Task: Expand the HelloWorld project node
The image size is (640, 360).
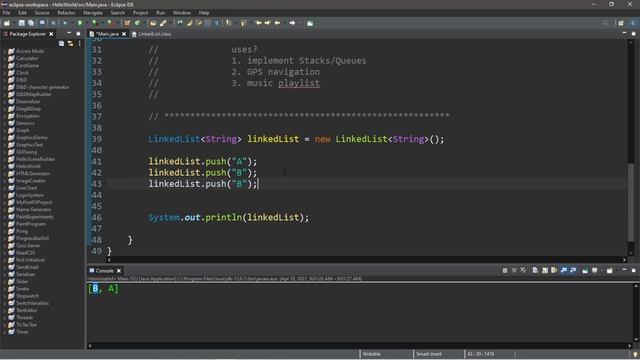Action: click(x=4, y=166)
